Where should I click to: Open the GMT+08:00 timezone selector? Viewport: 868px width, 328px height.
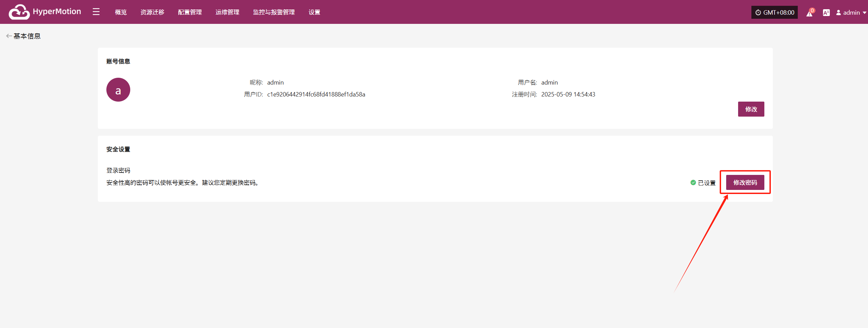click(x=775, y=12)
